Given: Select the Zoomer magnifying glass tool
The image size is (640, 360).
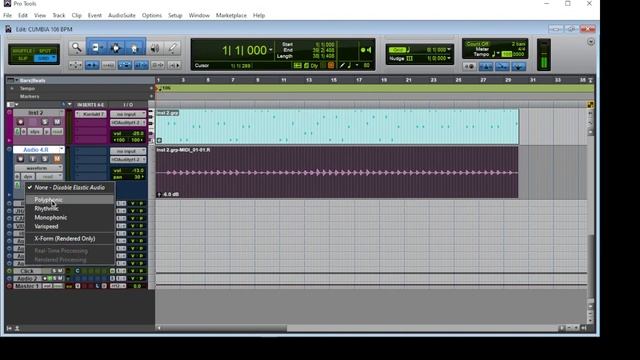Looking at the screenshot, I should pos(76,48).
